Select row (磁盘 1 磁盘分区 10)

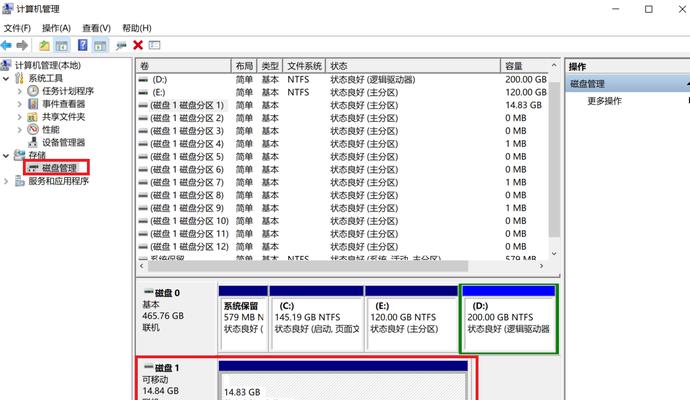pyautogui.click(x=342, y=221)
